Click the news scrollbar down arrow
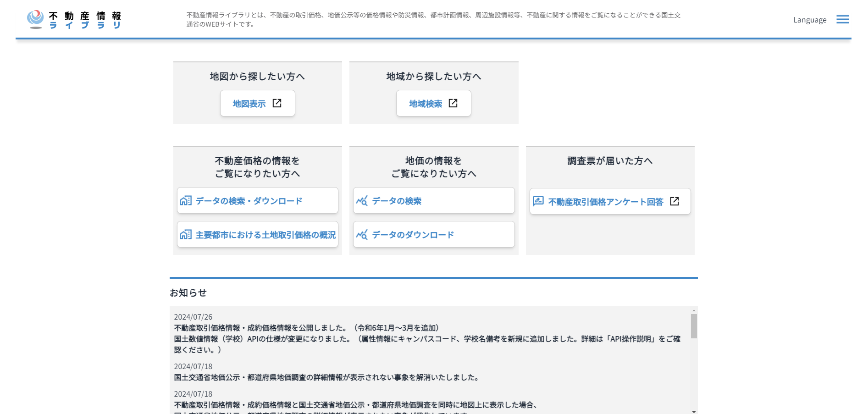The image size is (868, 414). pyautogui.click(x=694, y=411)
